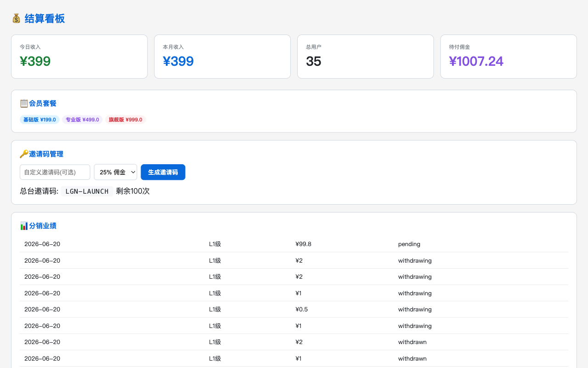Focus the 自定义邀请码 input field
The width and height of the screenshot is (588, 368).
click(x=55, y=172)
